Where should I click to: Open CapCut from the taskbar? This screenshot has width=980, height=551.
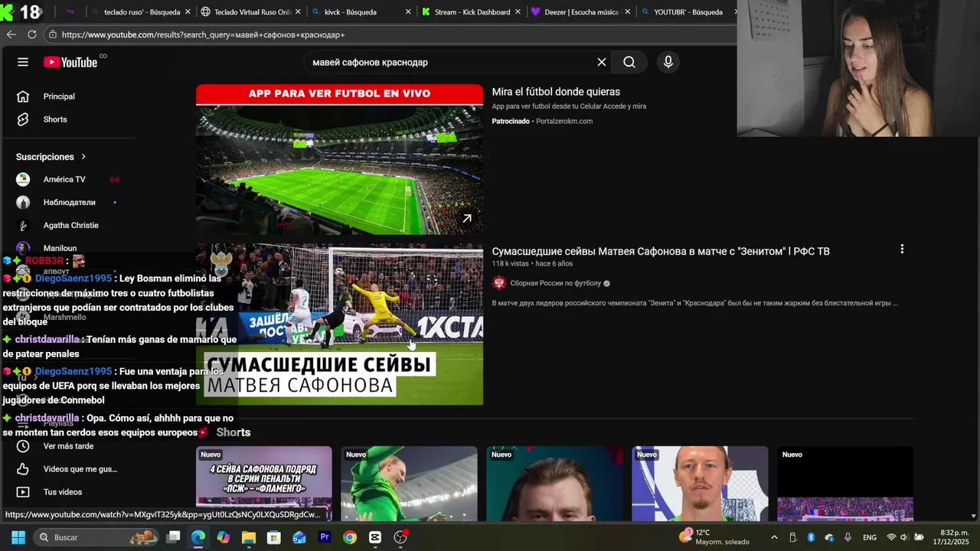click(x=375, y=537)
